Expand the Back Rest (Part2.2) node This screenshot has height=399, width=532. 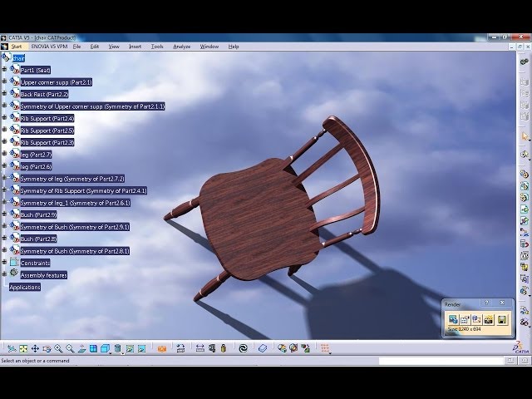click(4, 93)
